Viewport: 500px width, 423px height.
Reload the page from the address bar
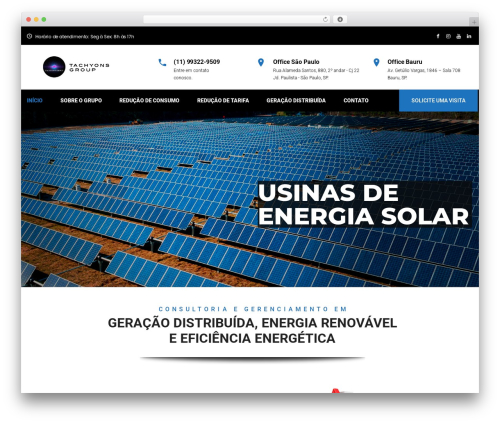point(325,19)
